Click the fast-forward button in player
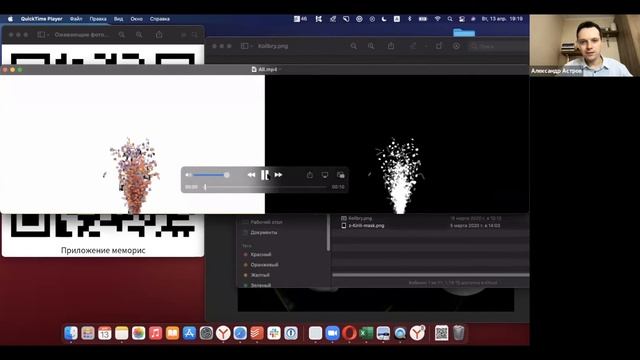 [278, 175]
